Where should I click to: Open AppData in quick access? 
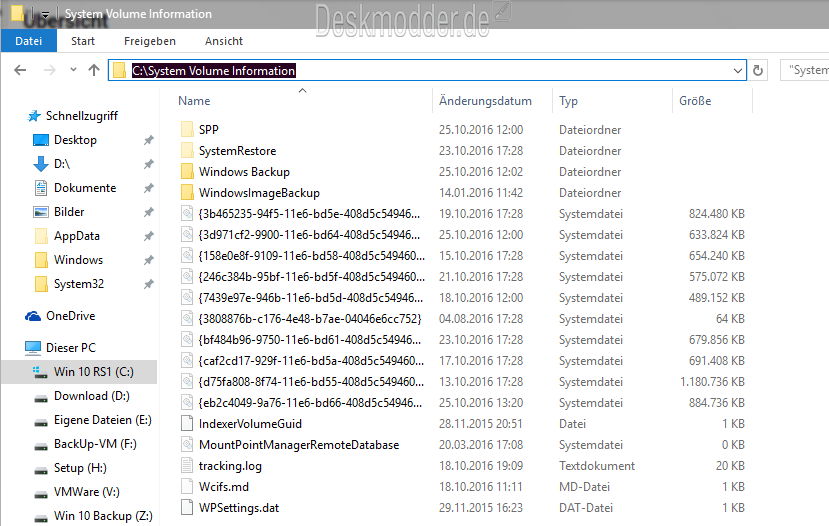pyautogui.click(x=77, y=236)
